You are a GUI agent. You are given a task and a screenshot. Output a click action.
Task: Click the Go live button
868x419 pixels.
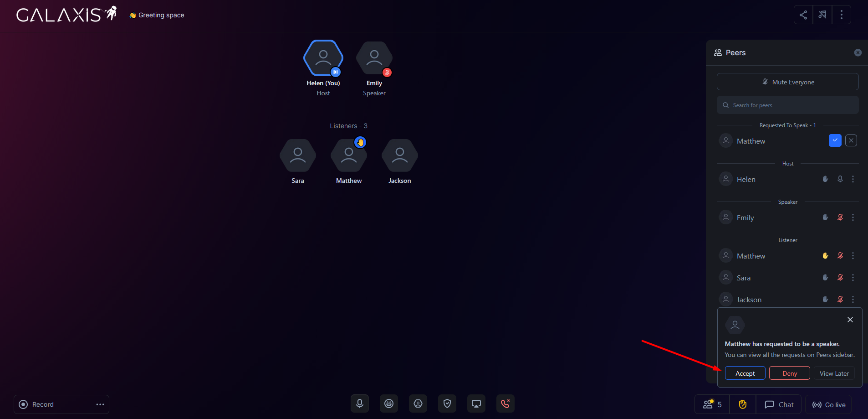tap(829, 404)
